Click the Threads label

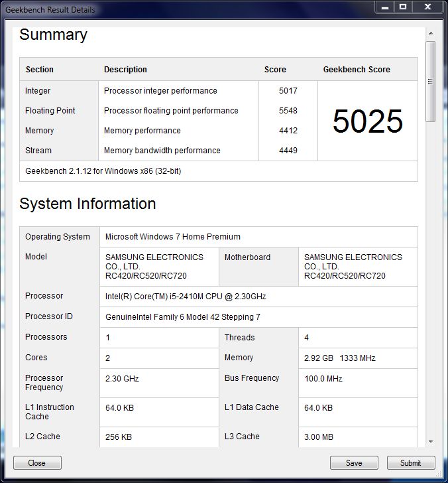click(239, 338)
